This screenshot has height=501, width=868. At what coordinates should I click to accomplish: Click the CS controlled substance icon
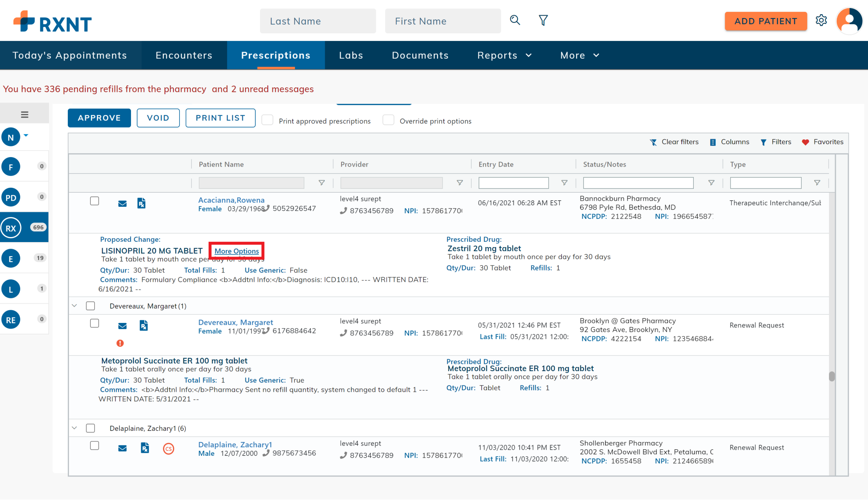(168, 449)
